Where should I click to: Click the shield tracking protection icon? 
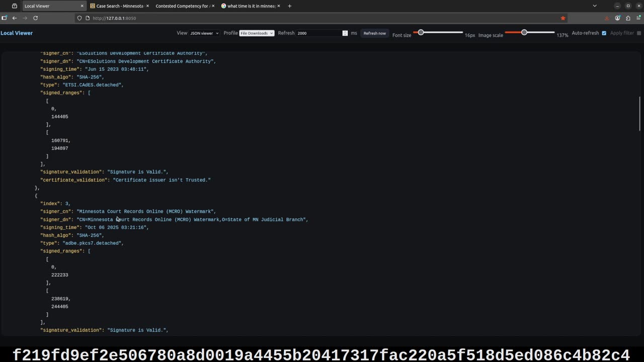(79, 18)
